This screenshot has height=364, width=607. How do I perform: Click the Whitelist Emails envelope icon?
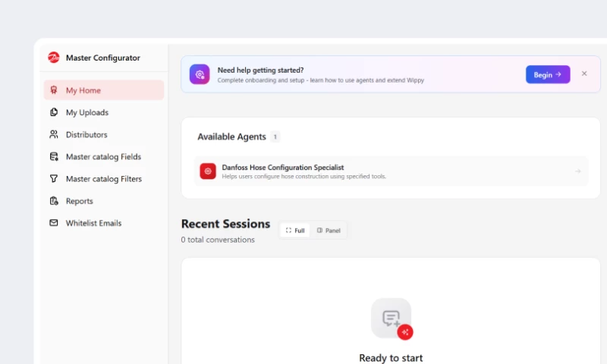point(54,223)
